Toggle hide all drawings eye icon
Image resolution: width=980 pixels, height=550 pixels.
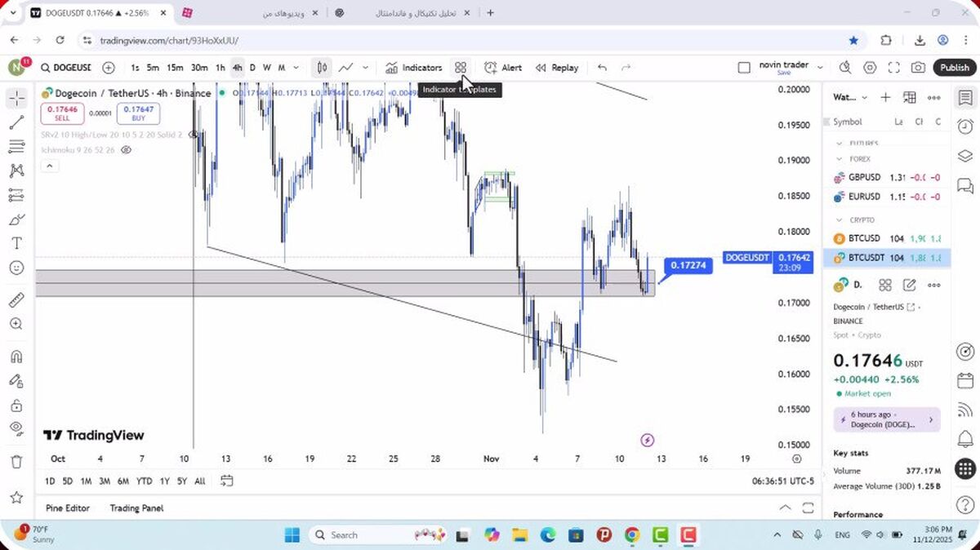[x=16, y=428]
